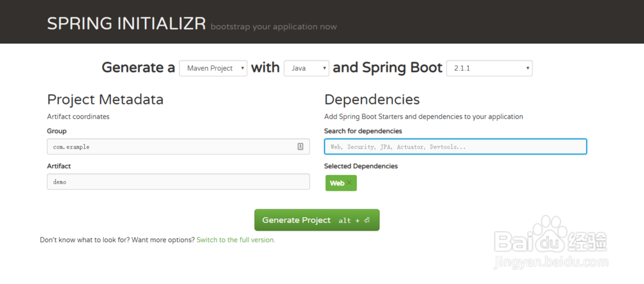Click the Artifact field label
Image resolution: width=644 pixels, height=284 pixels.
[x=59, y=166]
